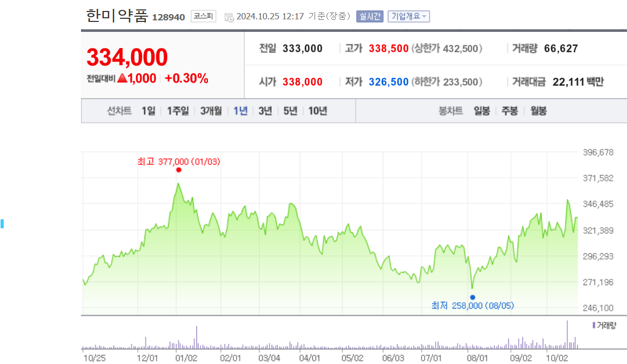Image resolution: width=627 pixels, height=364 pixels.
Task: Click the 저가 value 326,500
Action: click(389, 82)
